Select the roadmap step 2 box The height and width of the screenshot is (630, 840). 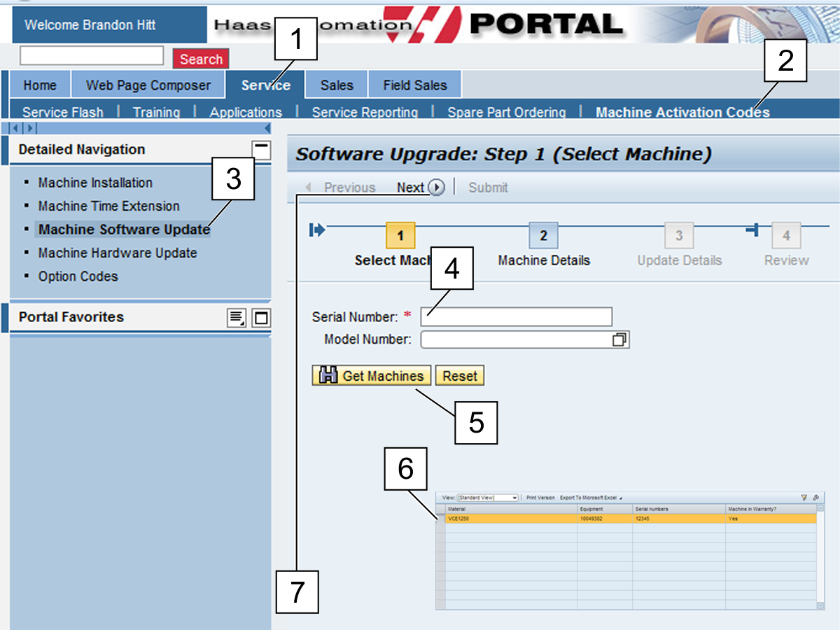pyautogui.click(x=543, y=236)
